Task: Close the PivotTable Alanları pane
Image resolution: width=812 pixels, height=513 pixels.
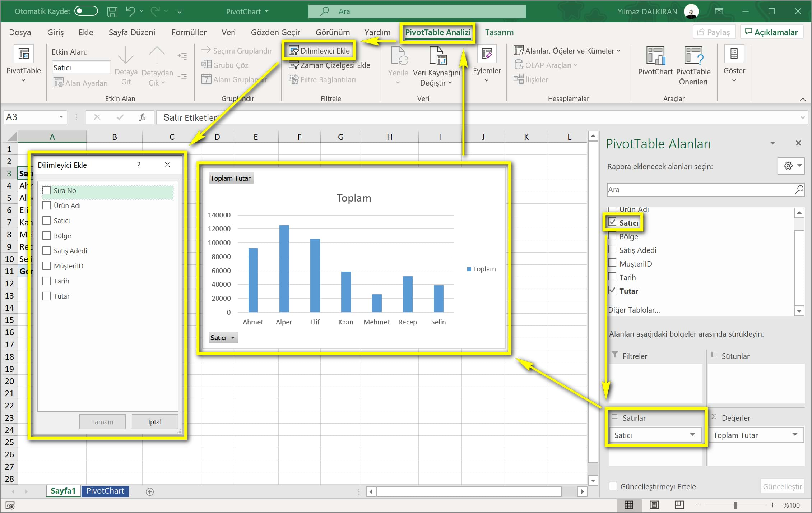Action: click(798, 143)
